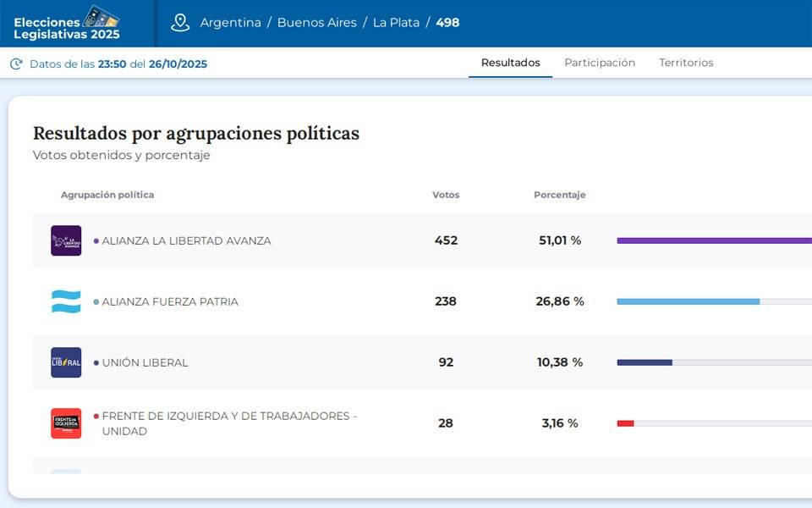The height and width of the screenshot is (508, 812).
Task: Click the Votos column header
Action: coord(446,195)
